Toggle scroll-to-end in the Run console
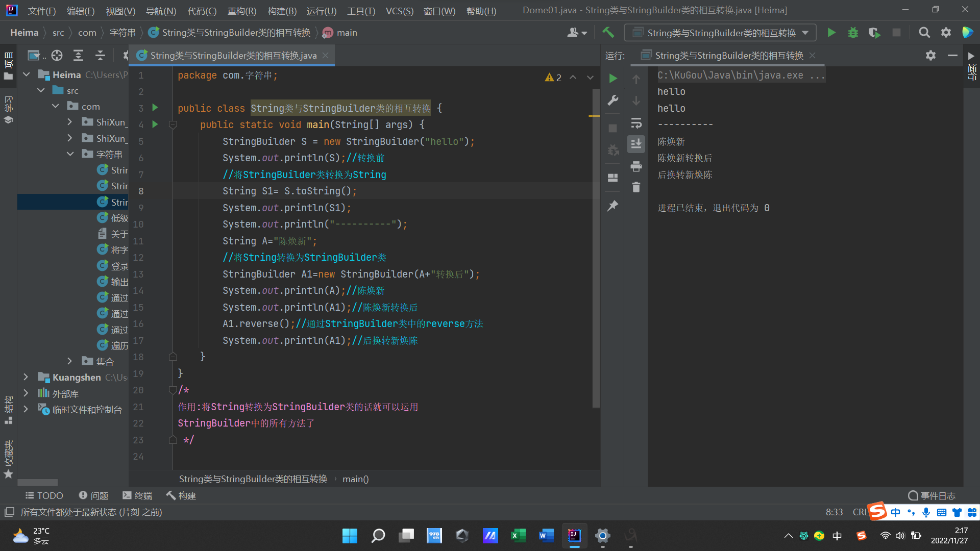Screen dimensions: 980x551 (636, 144)
